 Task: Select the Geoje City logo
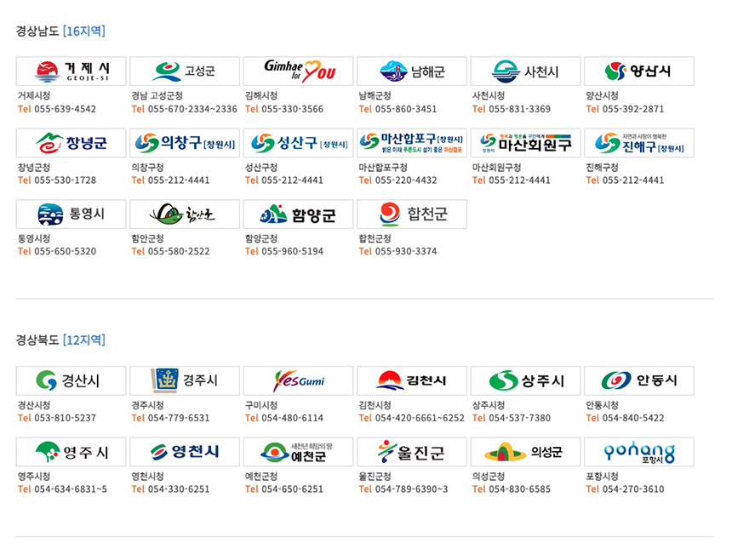click(71, 71)
